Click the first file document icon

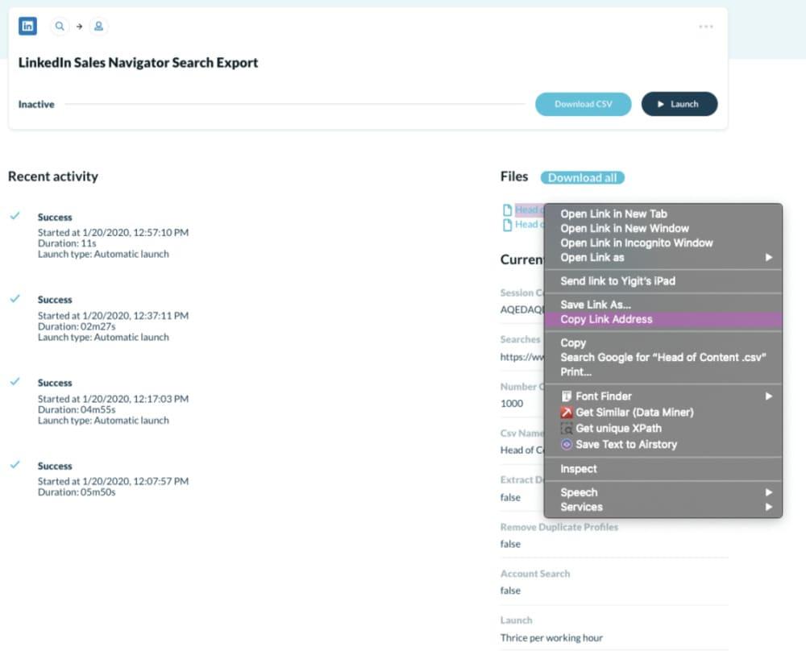click(x=507, y=209)
